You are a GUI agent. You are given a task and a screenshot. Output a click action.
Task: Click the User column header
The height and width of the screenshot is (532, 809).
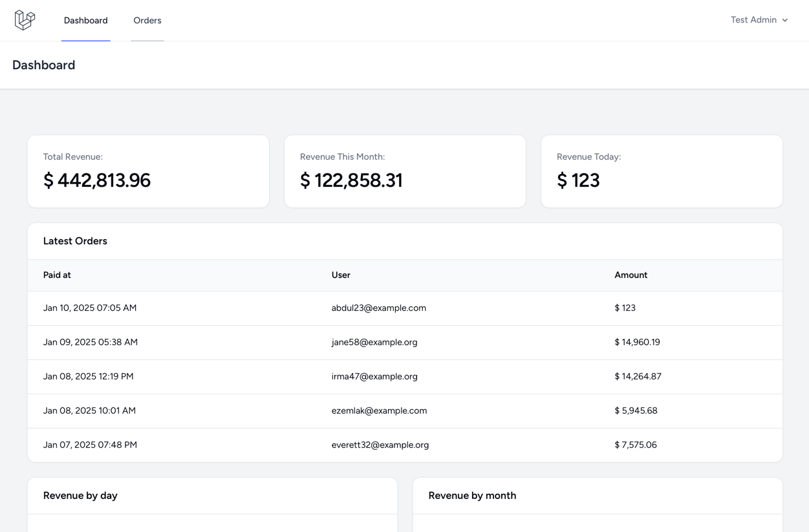(341, 275)
